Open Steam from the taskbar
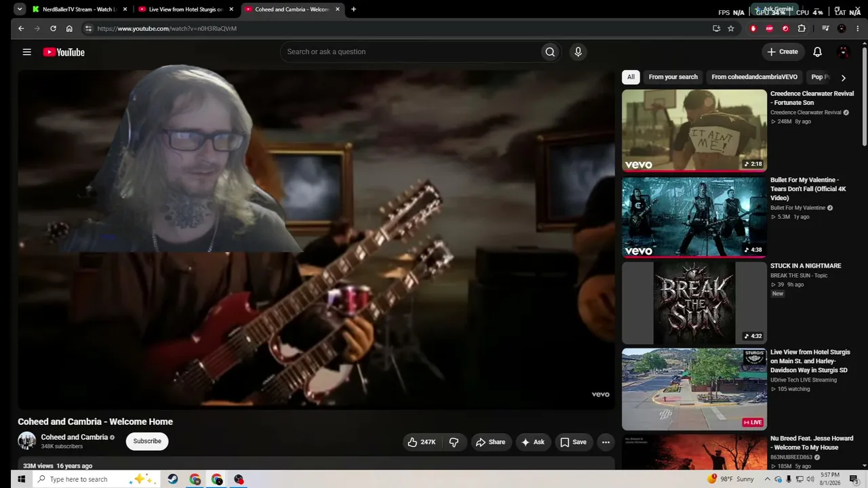Image resolution: width=868 pixels, height=488 pixels. [x=173, y=479]
